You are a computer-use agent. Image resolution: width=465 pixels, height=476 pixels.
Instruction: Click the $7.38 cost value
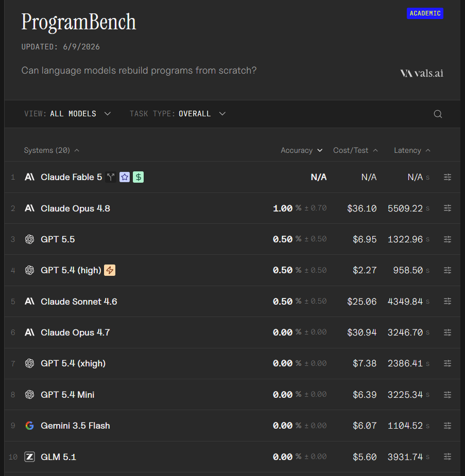point(365,363)
